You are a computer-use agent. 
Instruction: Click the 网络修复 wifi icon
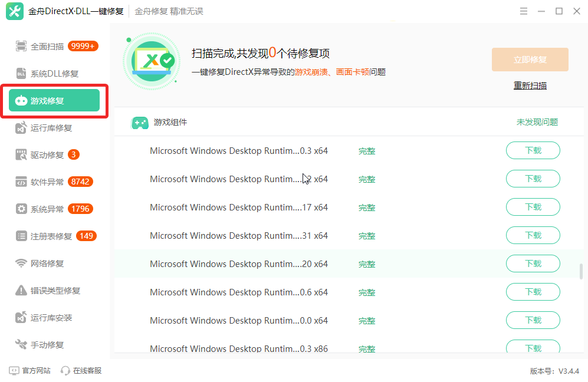coord(21,263)
